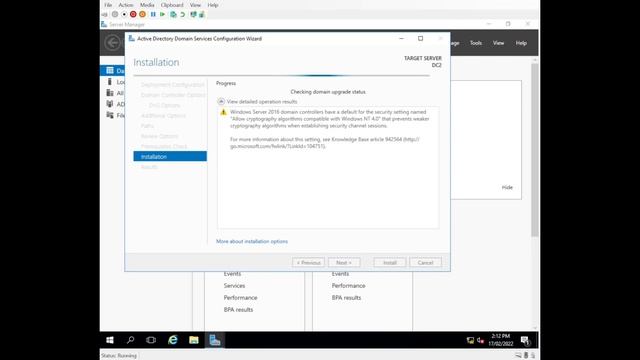640x360 pixels.
Task: Click the Next button
Action: point(344,262)
